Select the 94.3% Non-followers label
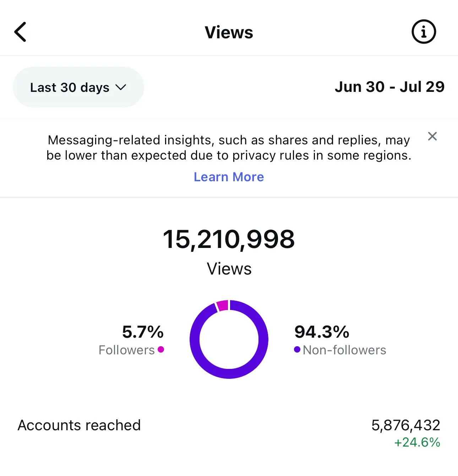This screenshot has height=476, width=458. click(321, 332)
